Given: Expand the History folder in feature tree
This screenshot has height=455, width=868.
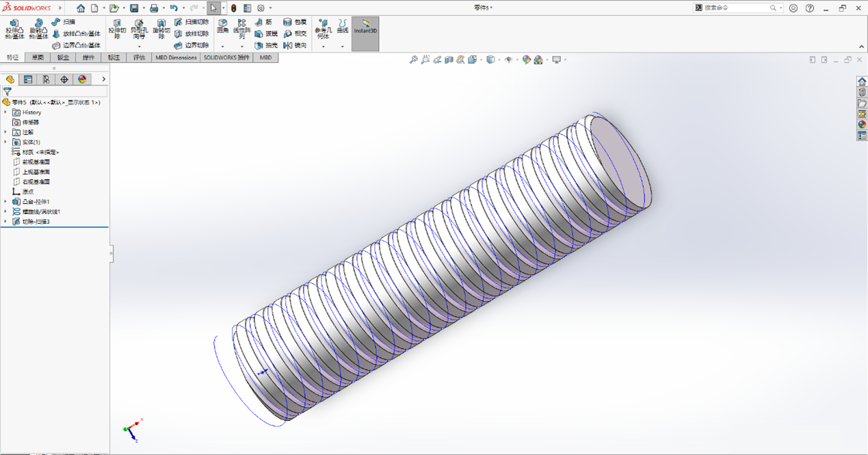Looking at the screenshot, I should point(7,112).
